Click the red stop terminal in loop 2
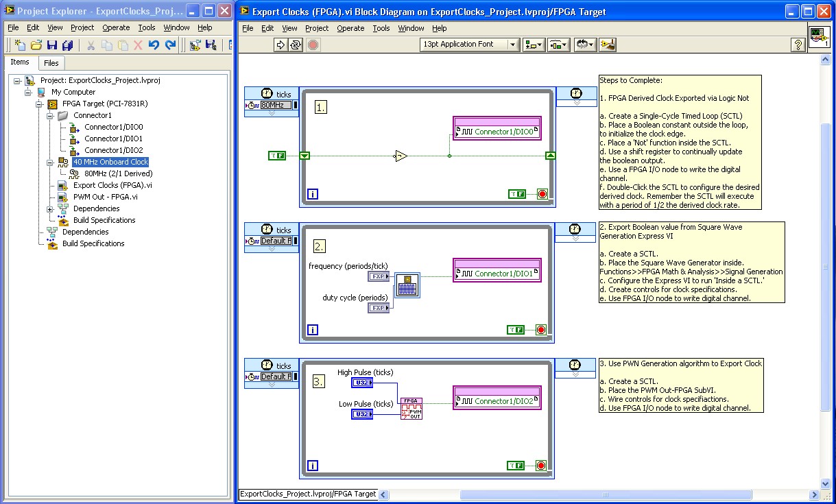This screenshot has height=504, width=836. [541, 330]
